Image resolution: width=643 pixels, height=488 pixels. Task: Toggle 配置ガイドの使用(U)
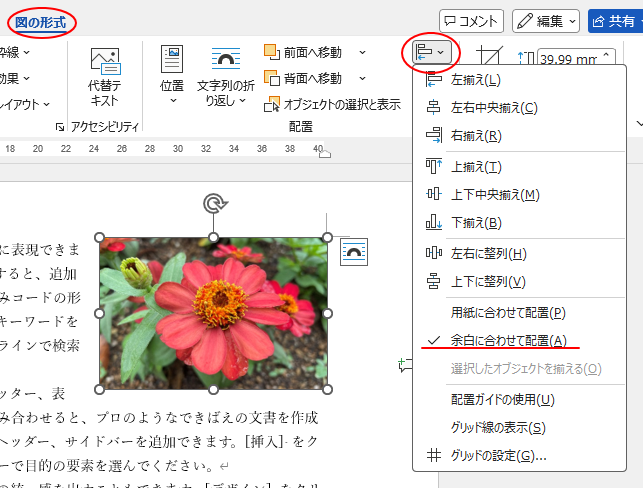pyautogui.click(x=519, y=399)
